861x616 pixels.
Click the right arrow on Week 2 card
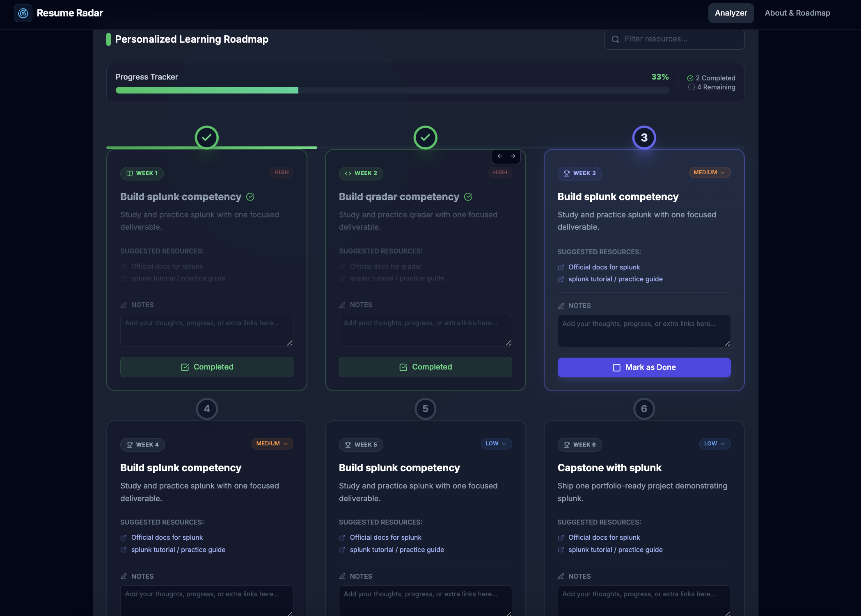point(513,156)
